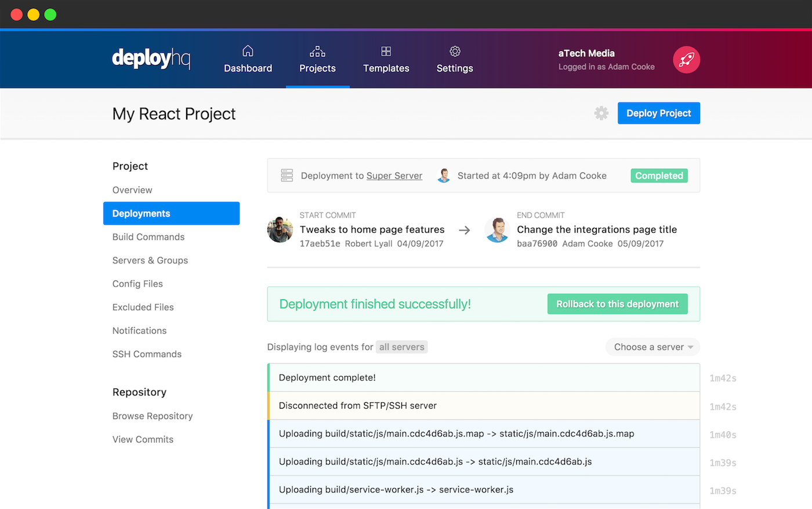Open the Settings navigation item
Viewport: 812px width, 509px height.
[x=455, y=60]
